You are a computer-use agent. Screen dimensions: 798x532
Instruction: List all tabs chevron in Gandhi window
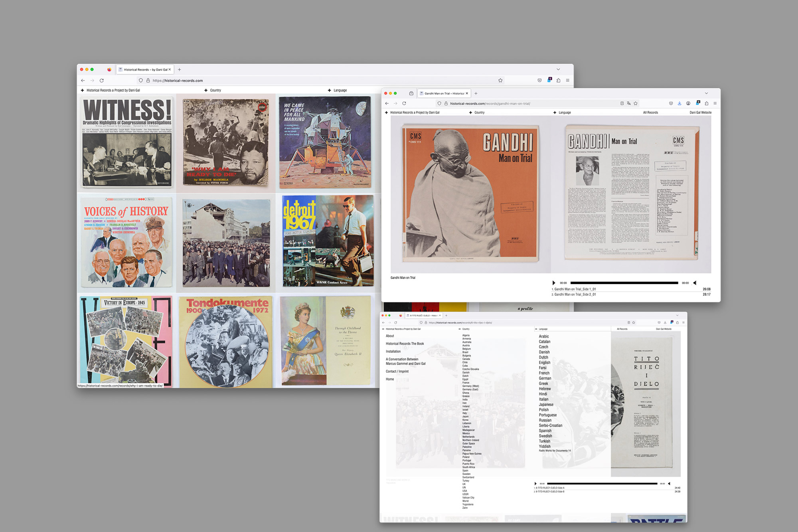pos(706,93)
